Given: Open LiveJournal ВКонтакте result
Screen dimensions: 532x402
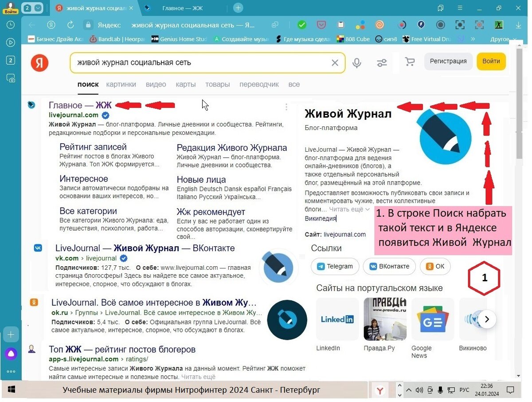Looking at the screenshot, I should [145, 248].
